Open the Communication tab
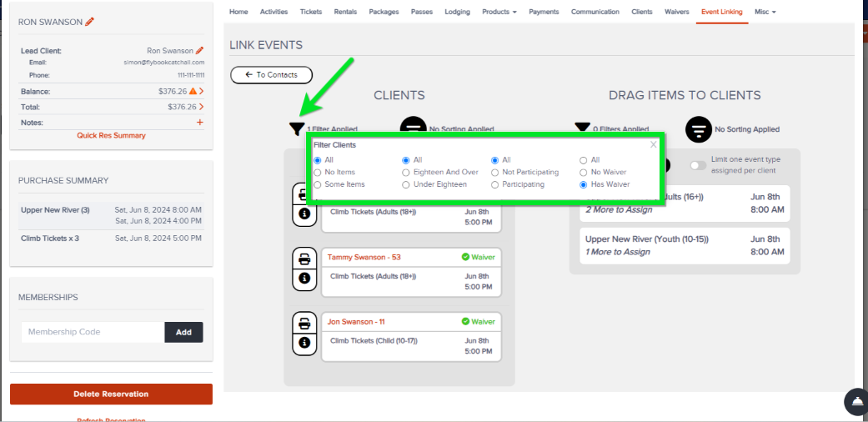This screenshot has height=422, width=868. 595,12
